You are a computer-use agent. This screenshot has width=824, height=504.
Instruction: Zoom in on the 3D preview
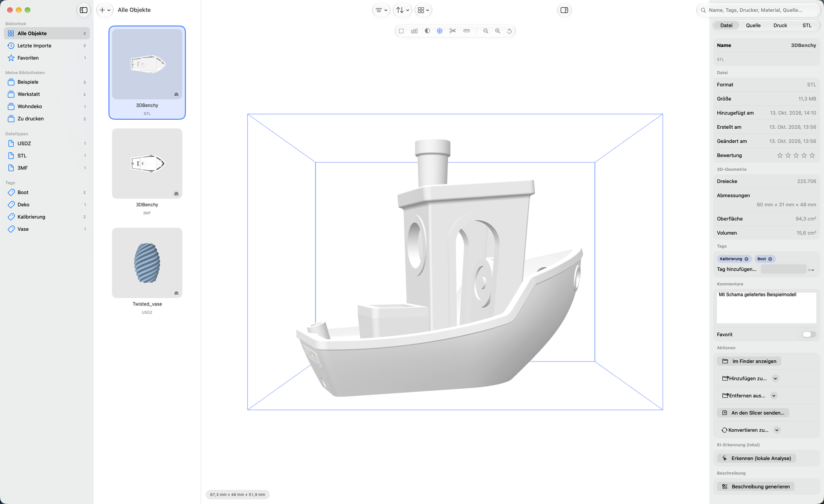(497, 31)
